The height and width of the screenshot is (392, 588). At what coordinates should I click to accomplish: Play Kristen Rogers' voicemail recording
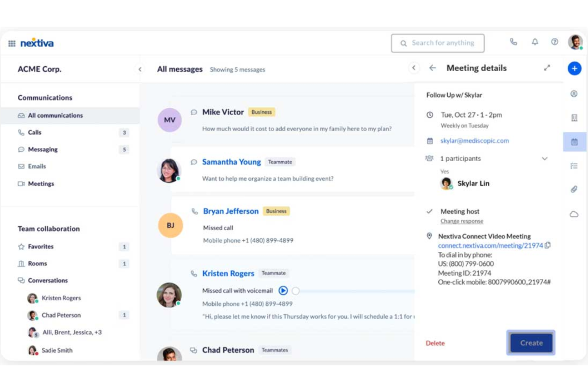tap(283, 291)
